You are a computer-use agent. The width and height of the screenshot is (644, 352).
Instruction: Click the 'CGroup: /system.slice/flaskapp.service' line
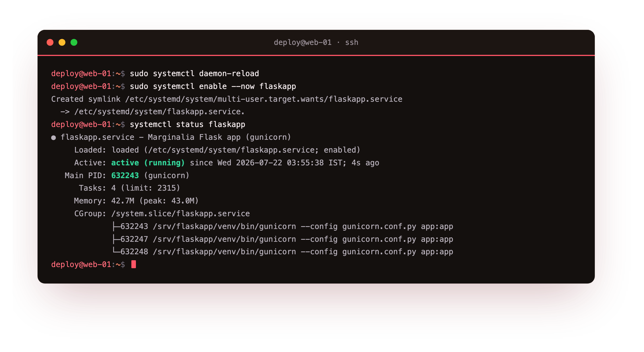(x=162, y=214)
